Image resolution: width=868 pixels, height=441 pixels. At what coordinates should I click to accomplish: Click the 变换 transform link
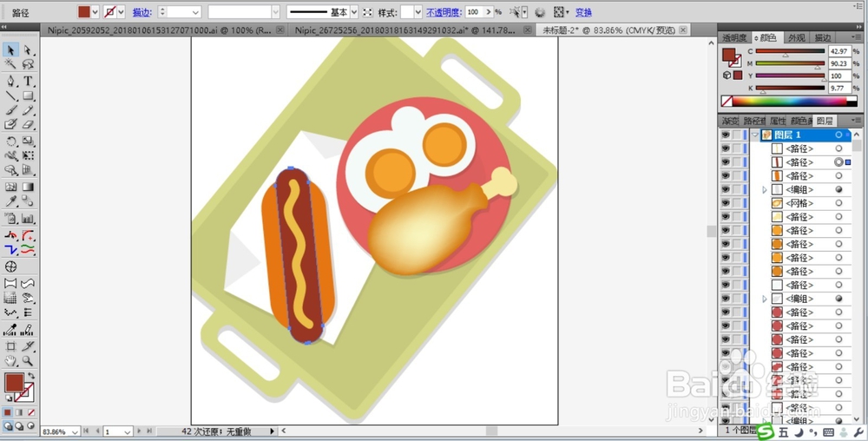tap(583, 12)
